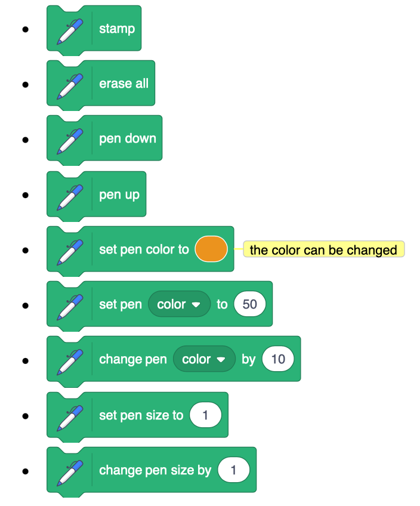Viewport: 420px width, 506px height.
Task: Open the color dropdown in change pen block
Action: (204, 359)
